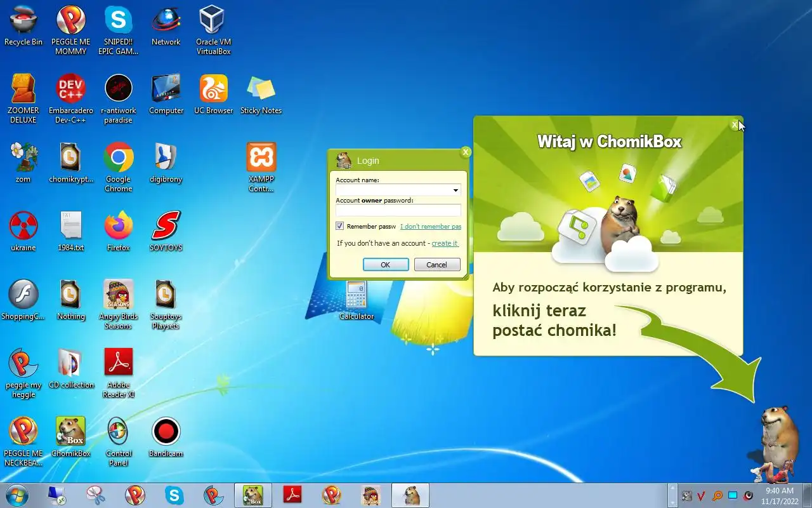Click the Account owner password field
This screenshot has width=812, height=508.
click(x=398, y=210)
